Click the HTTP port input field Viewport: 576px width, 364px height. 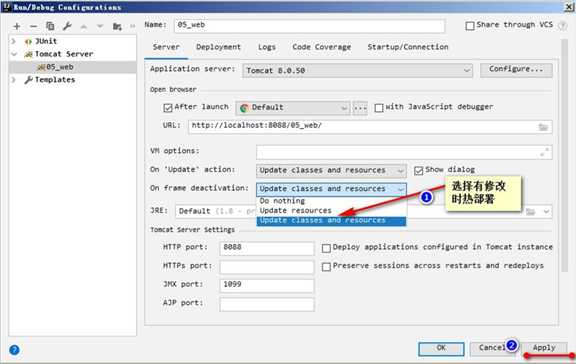[267, 248]
